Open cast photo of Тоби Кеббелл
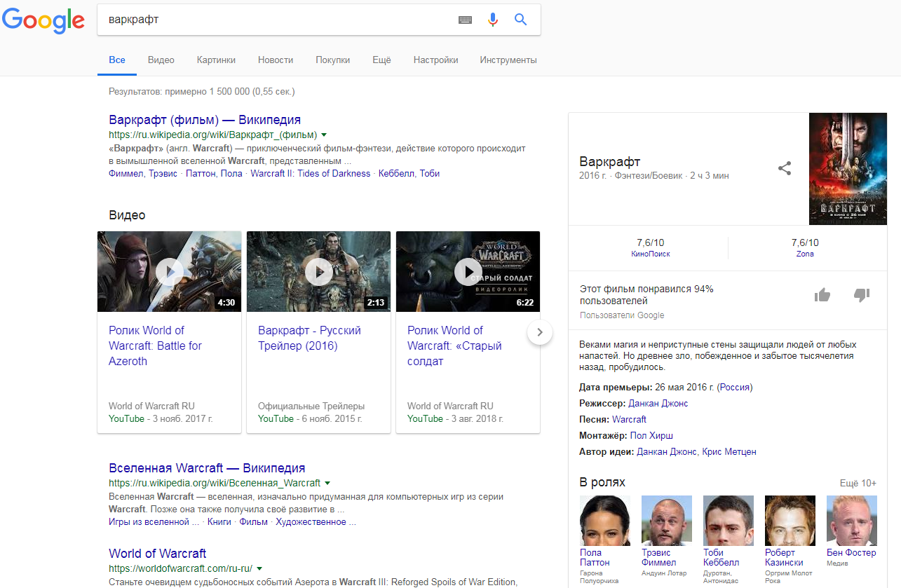This screenshot has width=901, height=588. pos(729,521)
